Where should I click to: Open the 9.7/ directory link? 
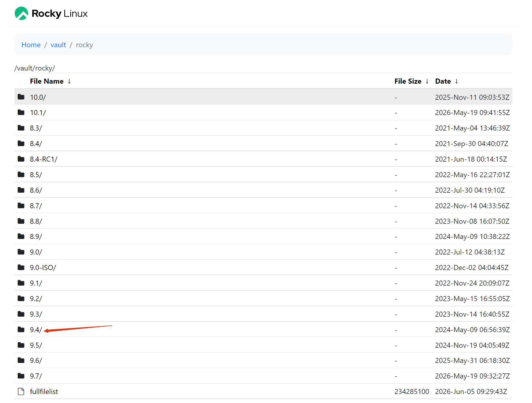(x=36, y=376)
